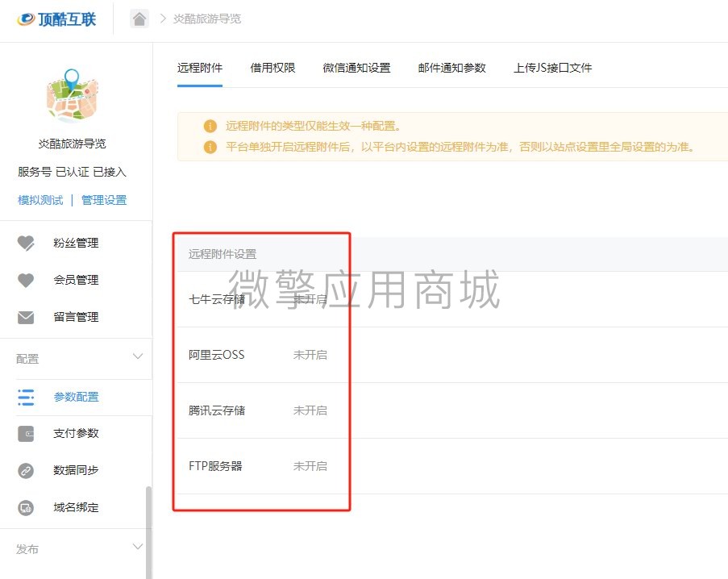Click the sidebar vertical scrollbar
Image resolution: width=728 pixels, height=579 pixels.
click(x=148, y=532)
